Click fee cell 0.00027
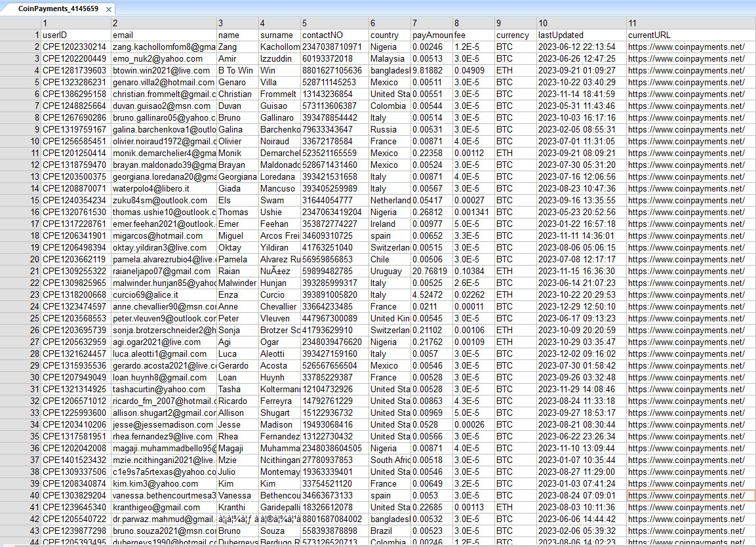Viewport: 756px width, 547px height. click(x=473, y=200)
